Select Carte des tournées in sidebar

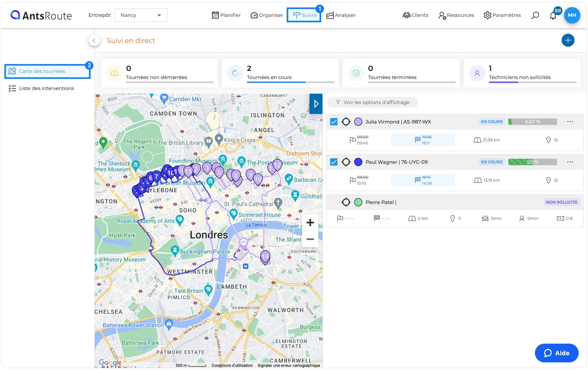pos(48,71)
